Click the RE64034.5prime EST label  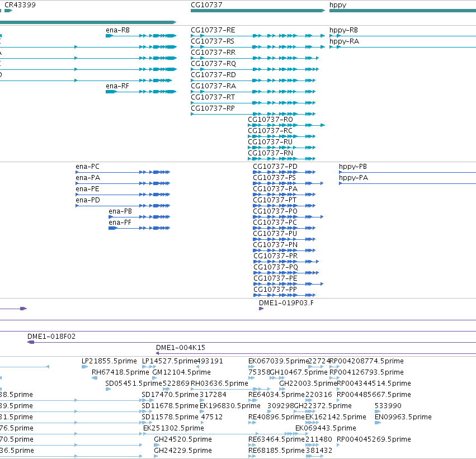click(x=276, y=395)
